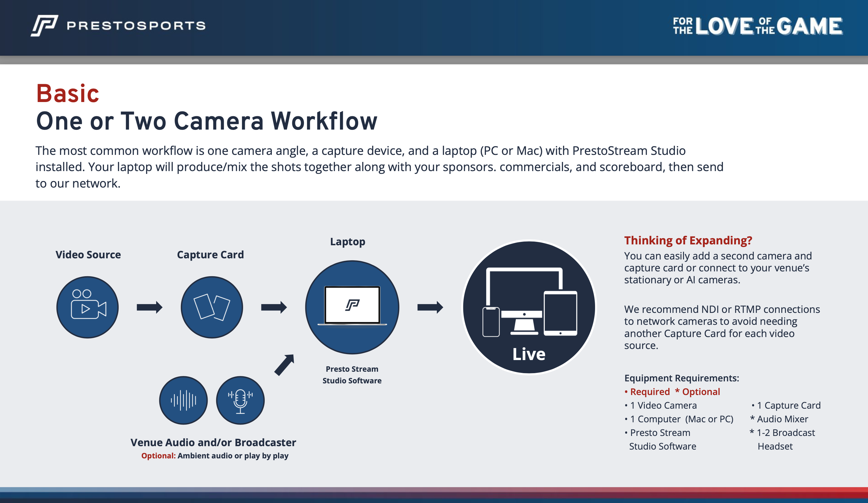Screen dimensions: 868x503
Task: Click the Live devices circle graphic
Action: (529, 307)
